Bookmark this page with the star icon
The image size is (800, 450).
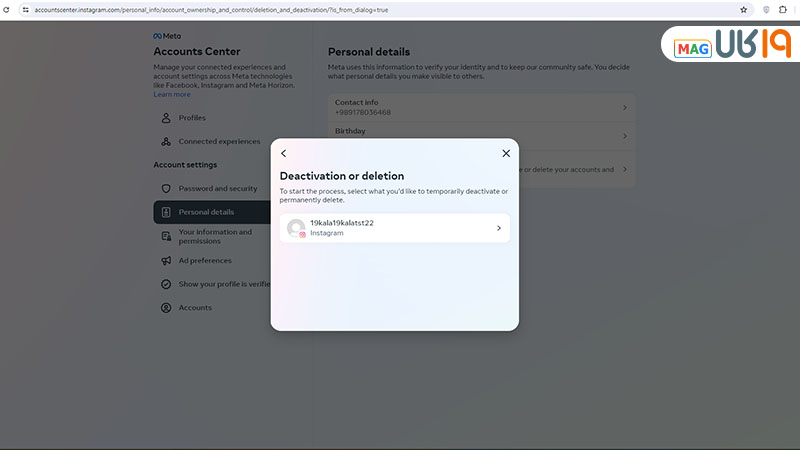click(743, 9)
